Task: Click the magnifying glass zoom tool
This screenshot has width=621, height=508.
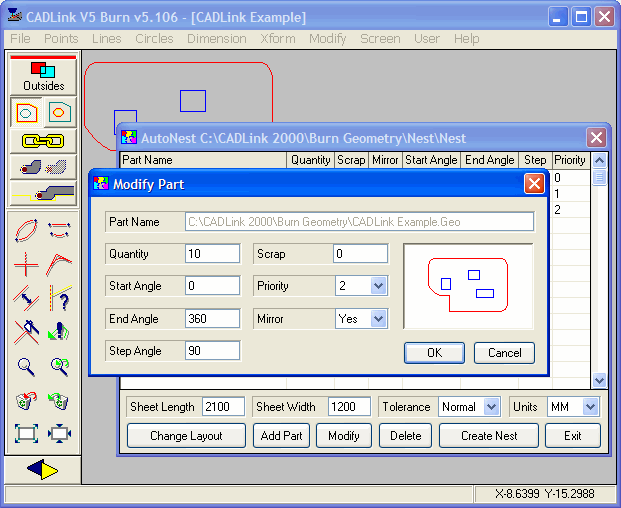Action: coord(26,367)
